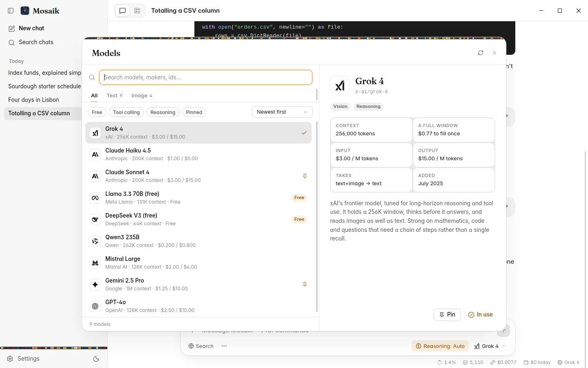Image resolution: width=588 pixels, height=368 pixels.
Task: Click the magnifier icon beside model search
Action: [92, 77]
